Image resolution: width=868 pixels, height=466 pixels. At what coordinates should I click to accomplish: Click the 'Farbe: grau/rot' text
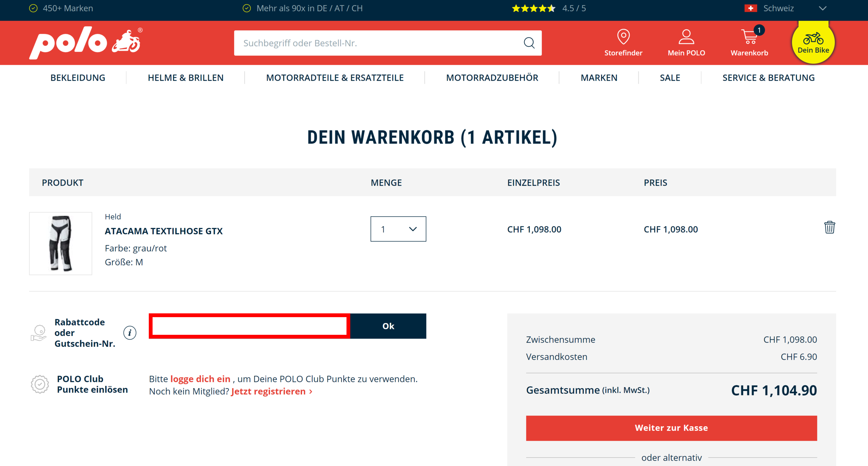[136, 248]
